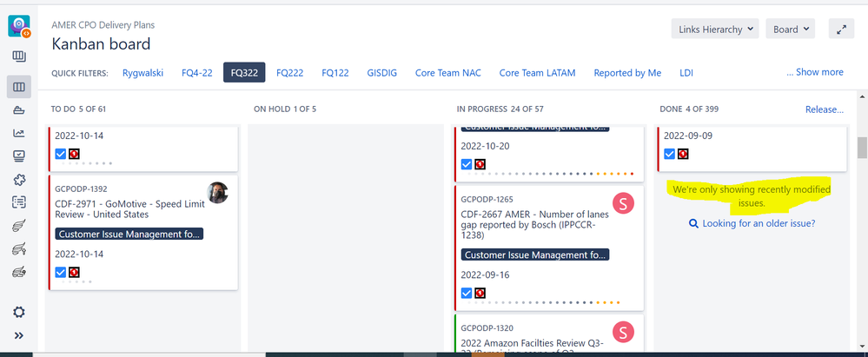Screen dimensions: 868x357
Task: Toggle the Rygwalski quick filter
Action: 142,72
